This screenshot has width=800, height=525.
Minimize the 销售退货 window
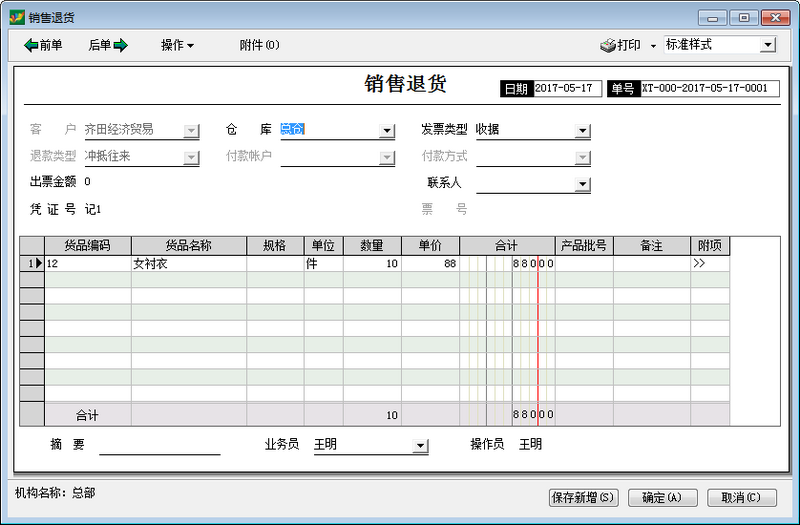(x=712, y=18)
